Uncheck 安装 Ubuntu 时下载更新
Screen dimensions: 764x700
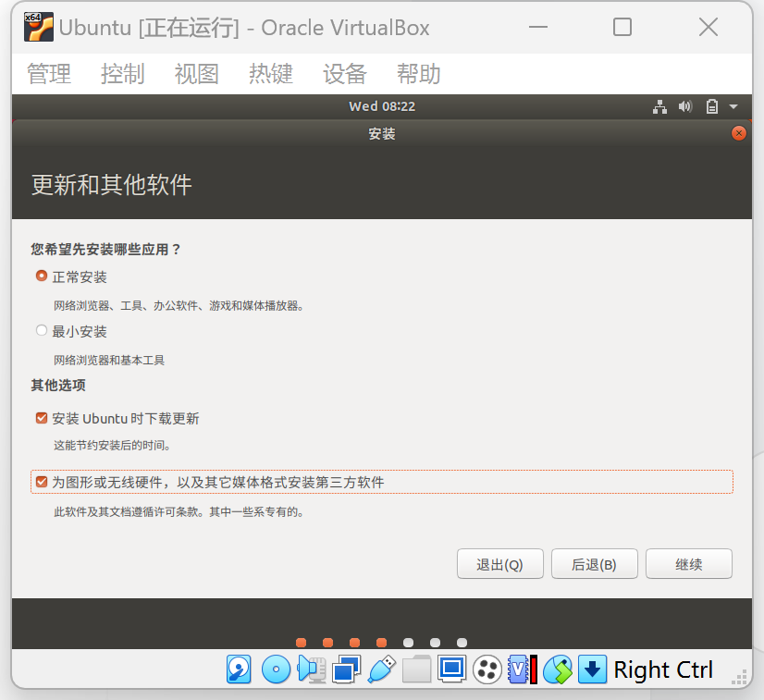(x=41, y=417)
